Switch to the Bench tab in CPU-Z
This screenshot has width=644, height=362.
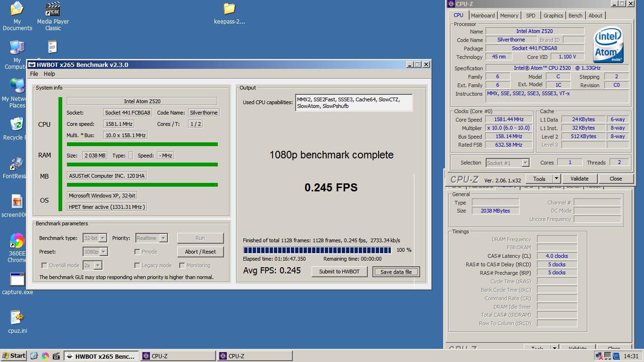pyautogui.click(x=575, y=16)
